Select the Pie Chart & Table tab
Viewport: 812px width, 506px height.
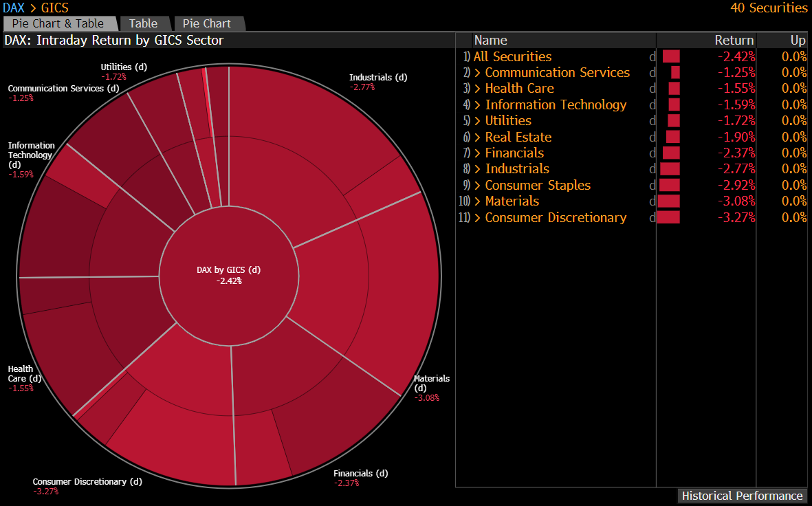click(58, 23)
